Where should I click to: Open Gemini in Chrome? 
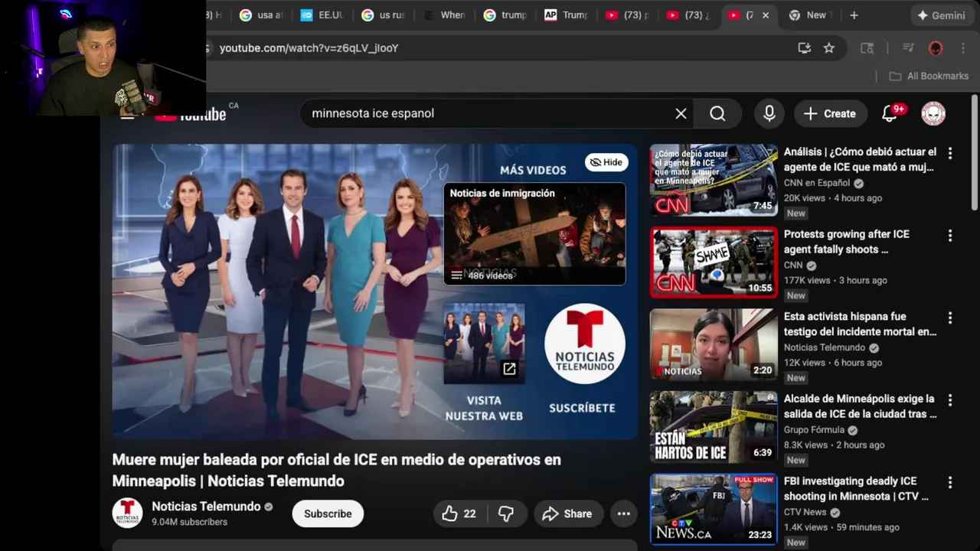pyautogui.click(x=941, y=15)
